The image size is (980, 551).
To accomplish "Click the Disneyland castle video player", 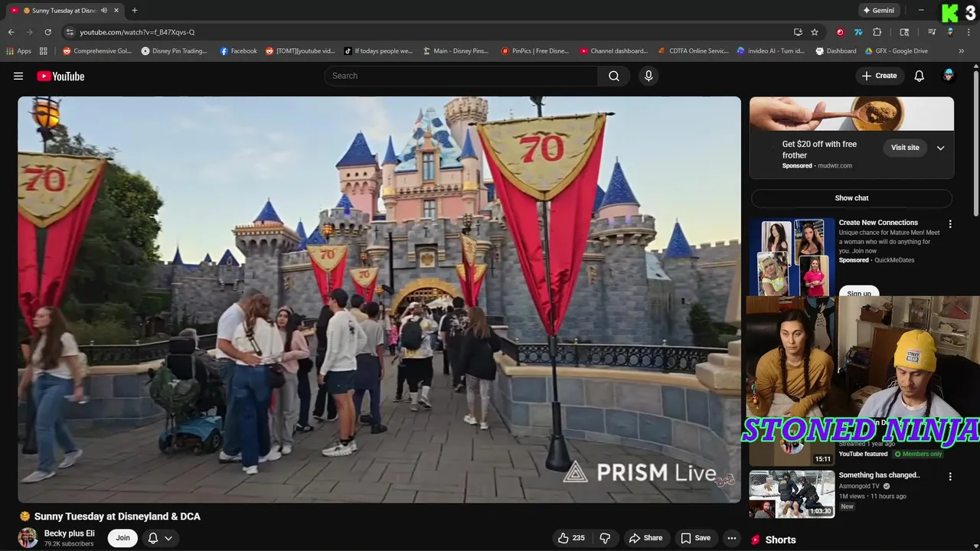I will pos(379,299).
